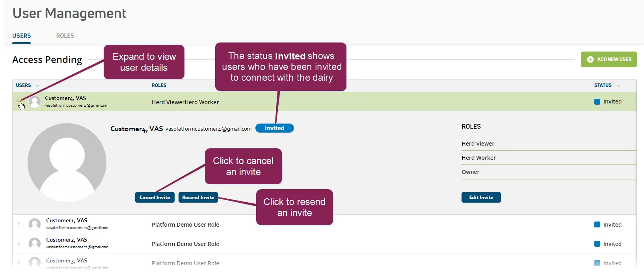The height and width of the screenshot is (277, 644).
Task: Click the blue status square in Customer4 row
Action: pyautogui.click(x=597, y=102)
